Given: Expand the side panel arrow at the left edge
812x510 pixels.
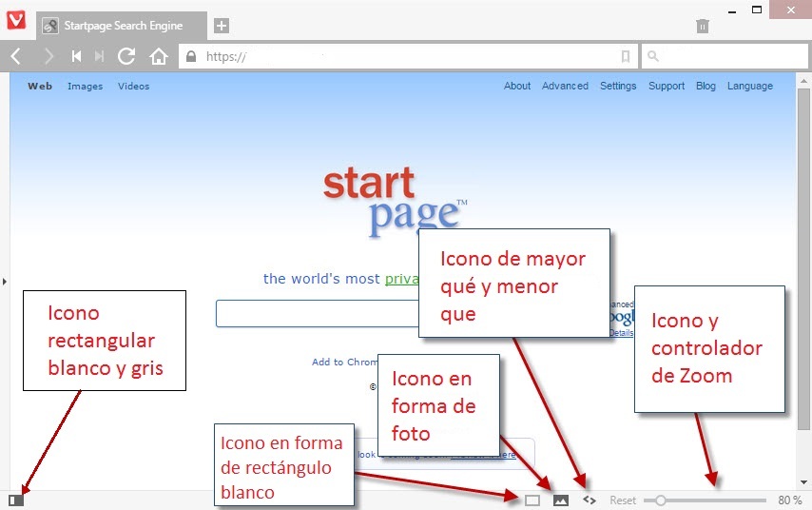Looking at the screenshot, I should point(4,282).
